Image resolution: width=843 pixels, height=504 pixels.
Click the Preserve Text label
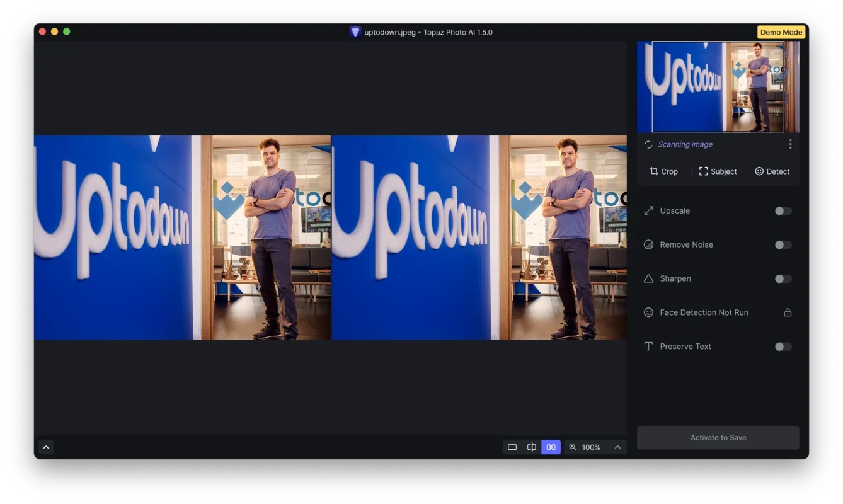click(685, 346)
